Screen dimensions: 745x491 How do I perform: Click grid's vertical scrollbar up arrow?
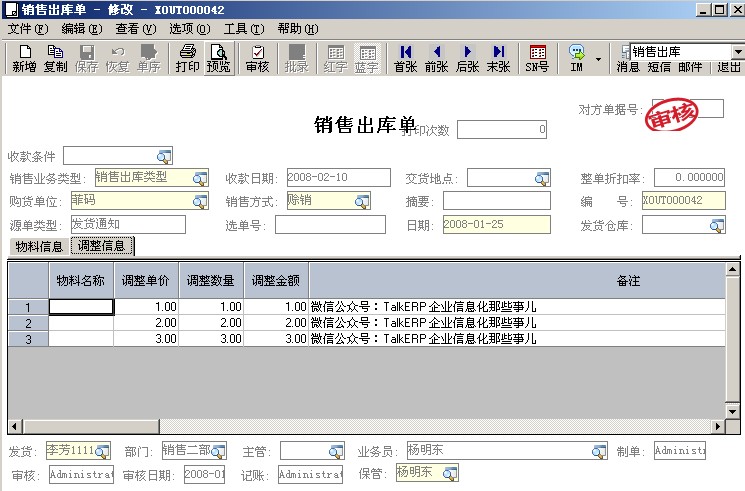pyautogui.click(x=732, y=270)
